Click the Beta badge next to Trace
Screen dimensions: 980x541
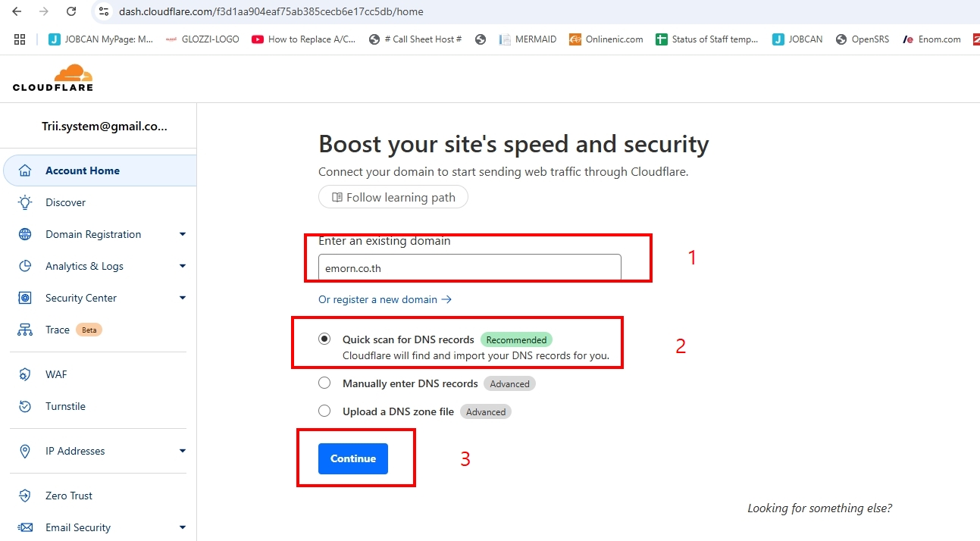pos(89,330)
